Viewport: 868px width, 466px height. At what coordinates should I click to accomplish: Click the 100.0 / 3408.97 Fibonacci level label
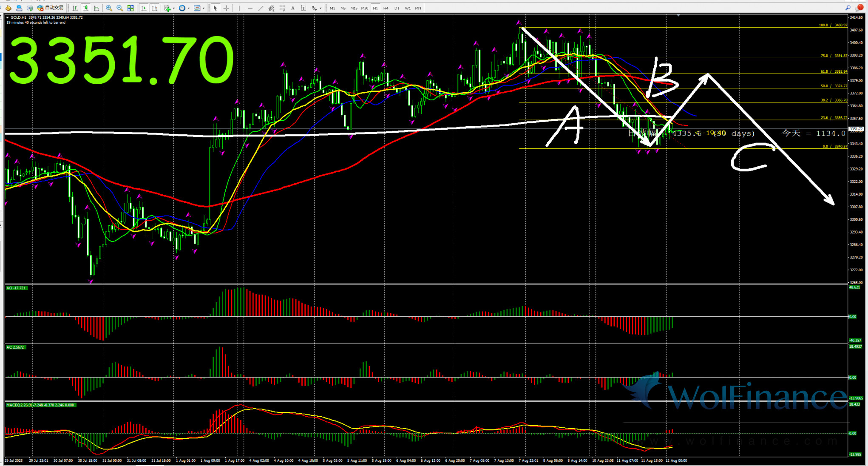tap(833, 25)
